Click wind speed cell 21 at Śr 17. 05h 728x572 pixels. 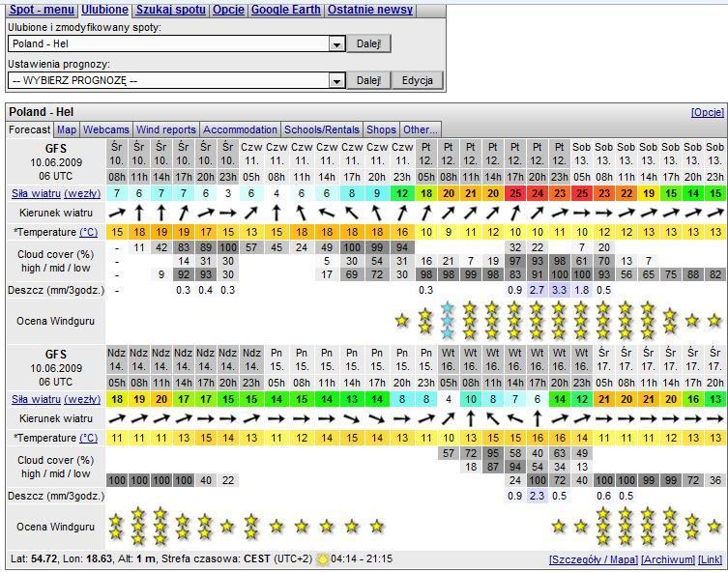coord(603,399)
